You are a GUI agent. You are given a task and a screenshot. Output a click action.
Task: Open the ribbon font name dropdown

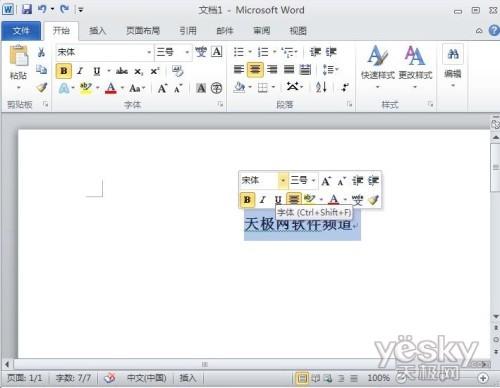tap(149, 52)
